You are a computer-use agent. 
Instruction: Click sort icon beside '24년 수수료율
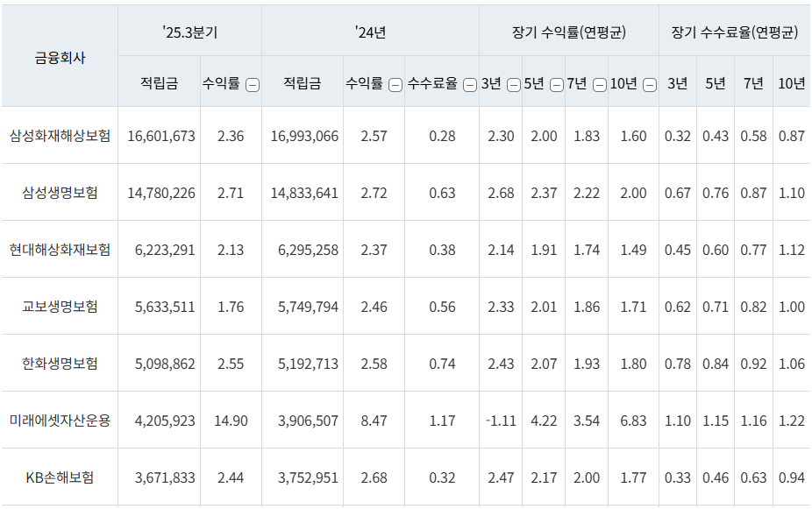470,85
